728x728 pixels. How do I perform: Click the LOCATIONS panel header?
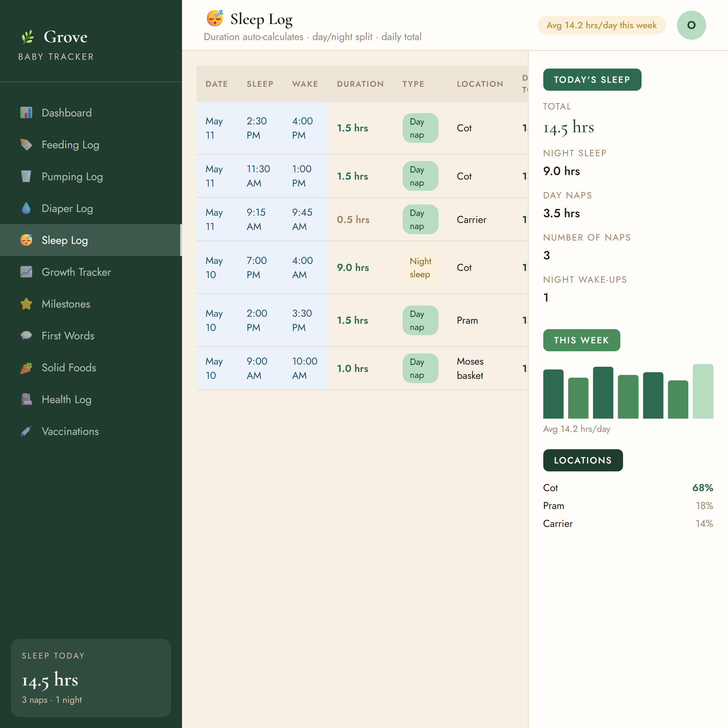pyautogui.click(x=582, y=460)
